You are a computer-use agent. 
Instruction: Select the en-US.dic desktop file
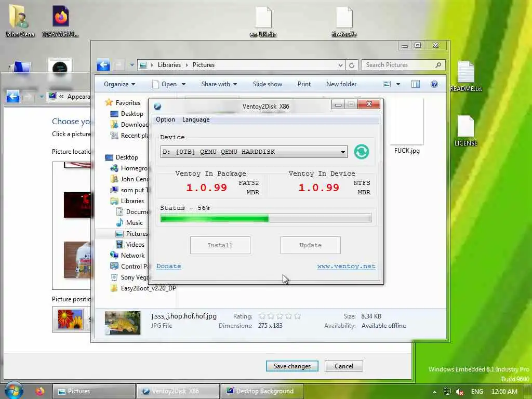263,22
